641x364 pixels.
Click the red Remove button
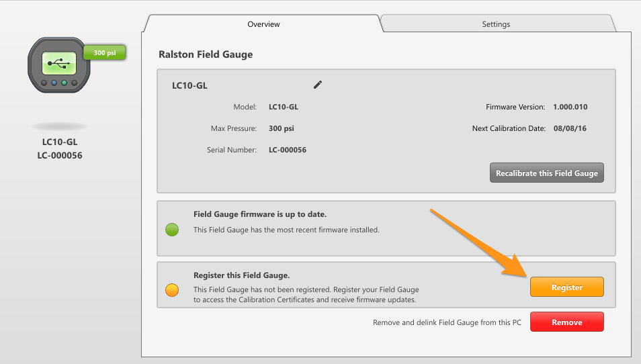[567, 322]
